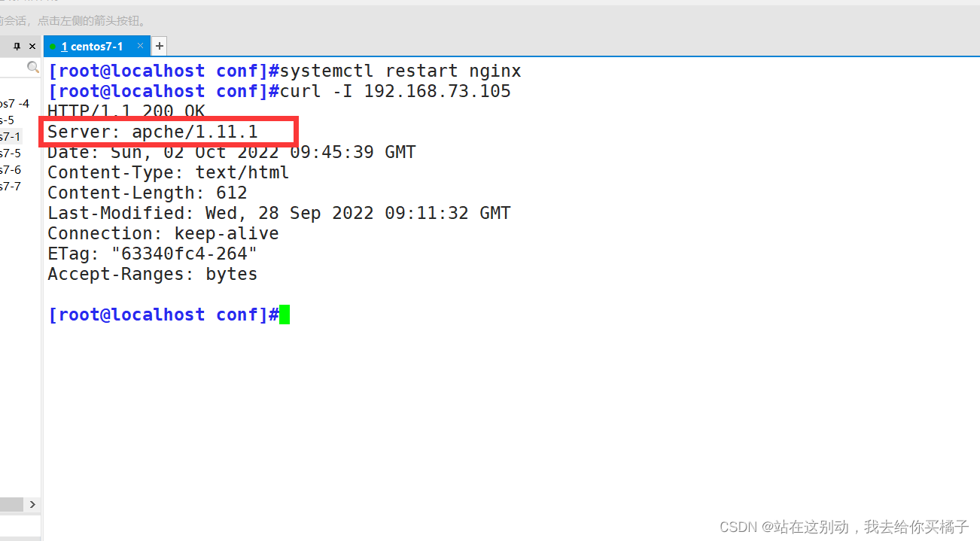The image size is (980, 541).
Task: Click the 'Connection: keep-alive' line
Action: click(163, 233)
